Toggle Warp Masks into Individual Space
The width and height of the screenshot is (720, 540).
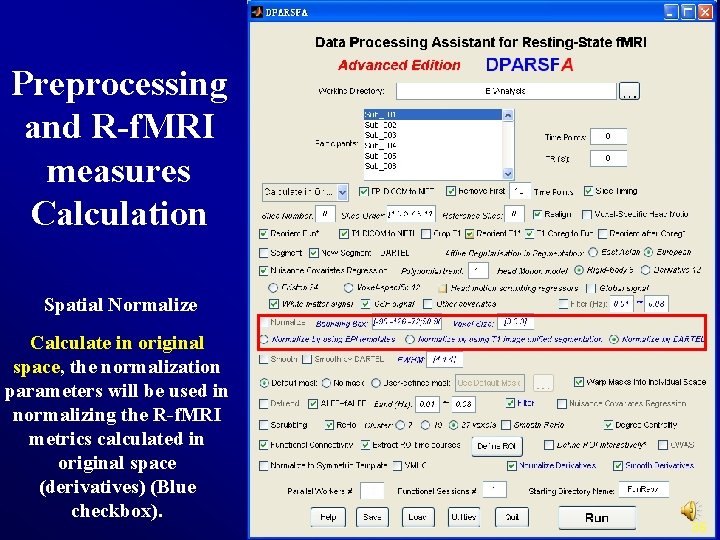(579, 382)
